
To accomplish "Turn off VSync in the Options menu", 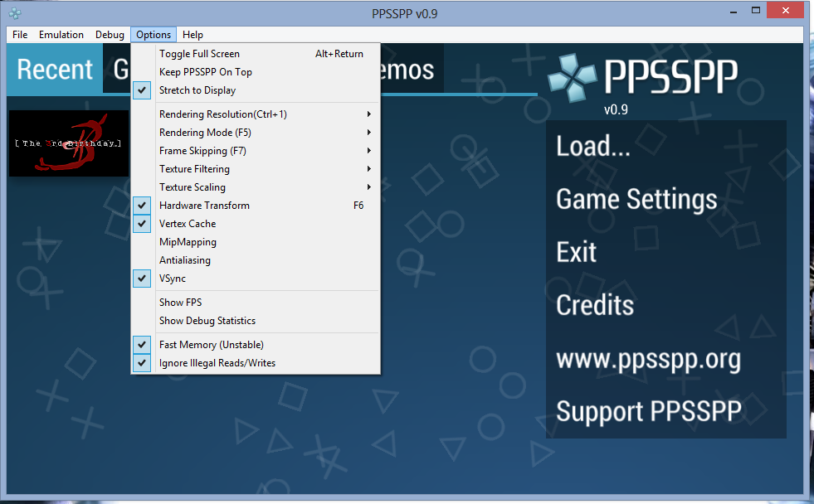I will [173, 279].
